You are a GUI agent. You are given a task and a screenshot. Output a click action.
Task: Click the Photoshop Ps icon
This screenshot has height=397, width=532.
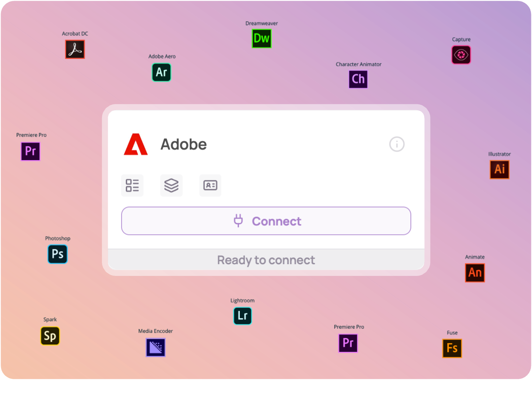[x=58, y=254]
